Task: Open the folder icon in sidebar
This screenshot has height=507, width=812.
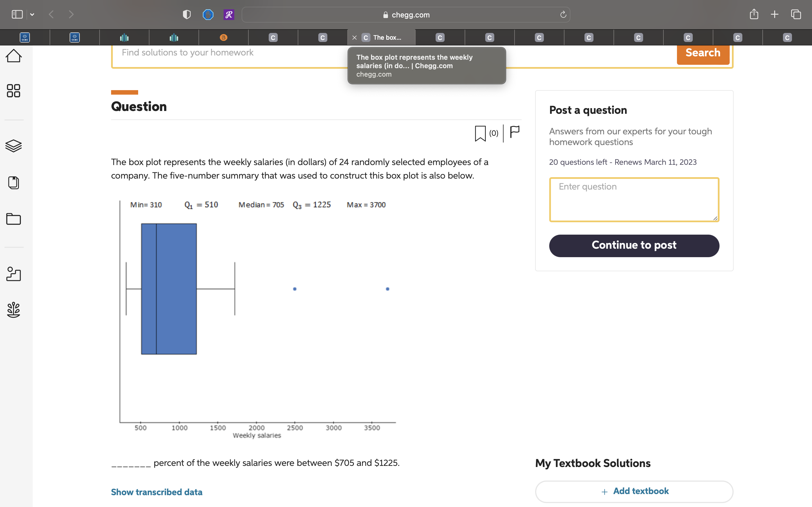Action: 14,219
